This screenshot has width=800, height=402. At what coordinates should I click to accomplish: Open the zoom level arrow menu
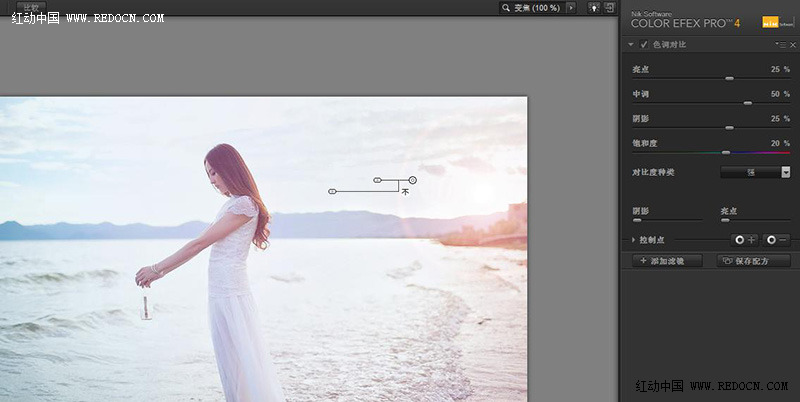coord(570,8)
